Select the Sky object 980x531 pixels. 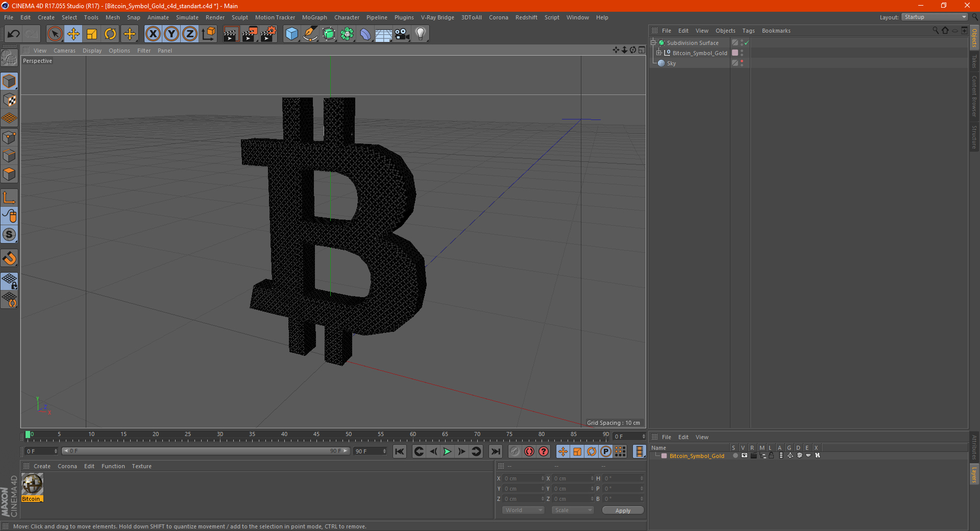tap(671, 63)
